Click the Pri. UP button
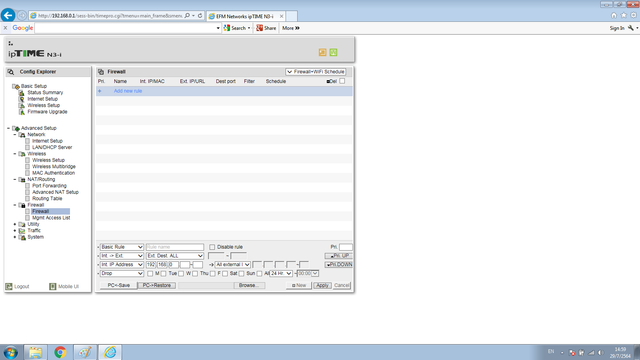This screenshot has width=640, height=360. point(339,256)
